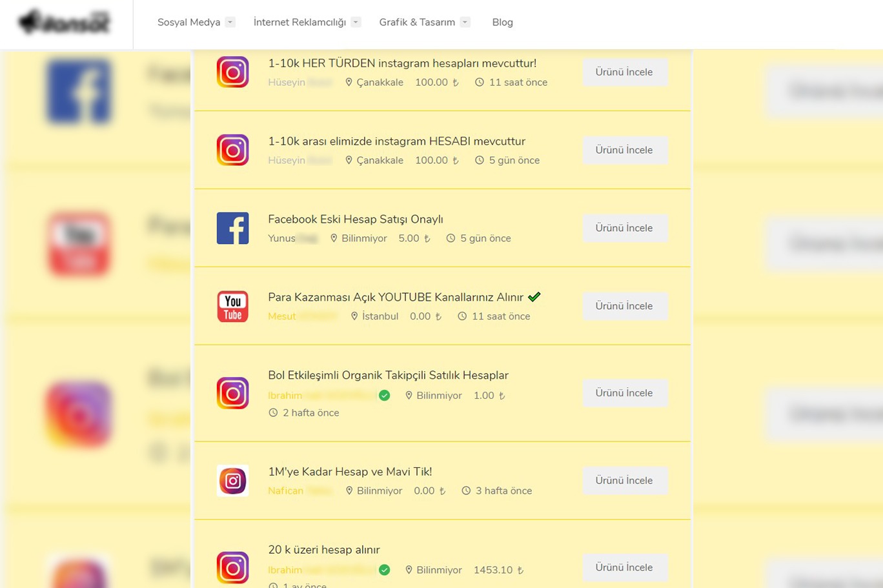Click Ürünü İncele for Mavi Tik listing

(625, 480)
